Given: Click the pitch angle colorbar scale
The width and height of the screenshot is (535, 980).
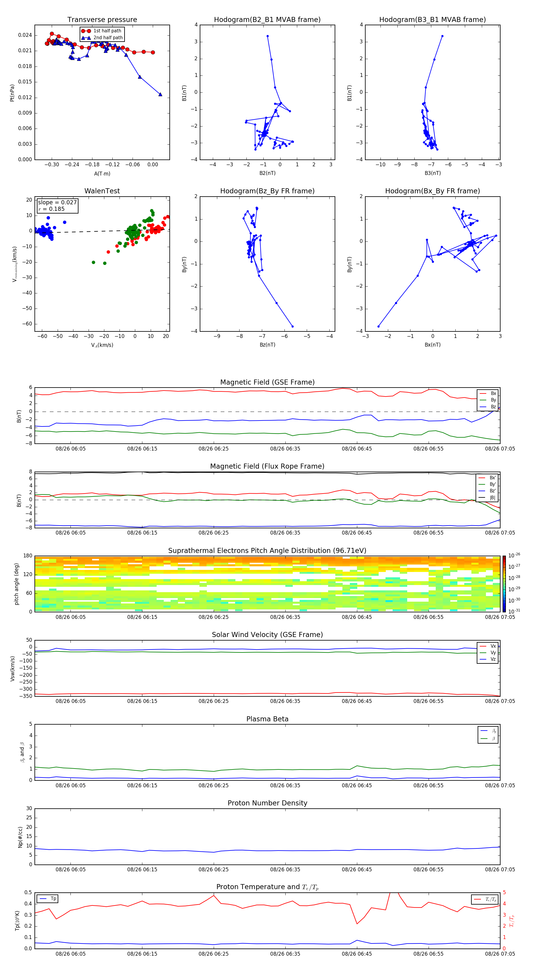Looking at the screenshot, I should [504, 584].
